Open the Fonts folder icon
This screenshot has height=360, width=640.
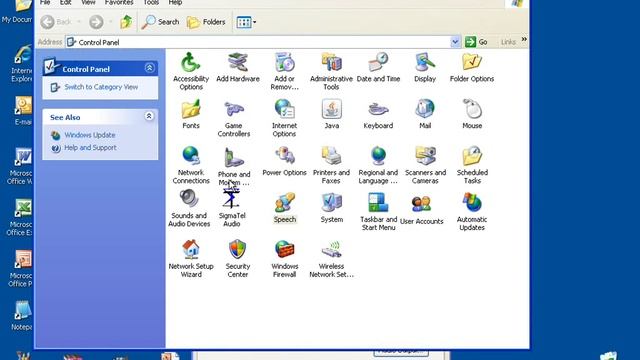(x=191, y=109)
